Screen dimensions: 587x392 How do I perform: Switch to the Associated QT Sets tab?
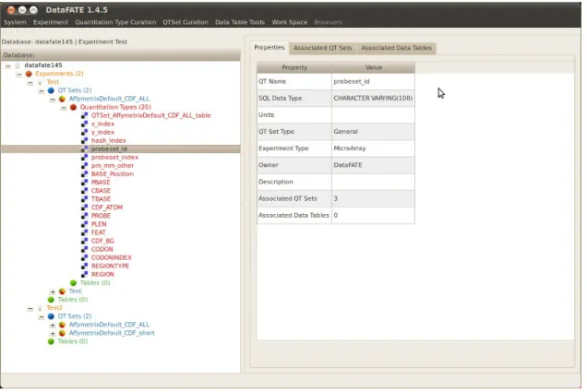point(323,48)
